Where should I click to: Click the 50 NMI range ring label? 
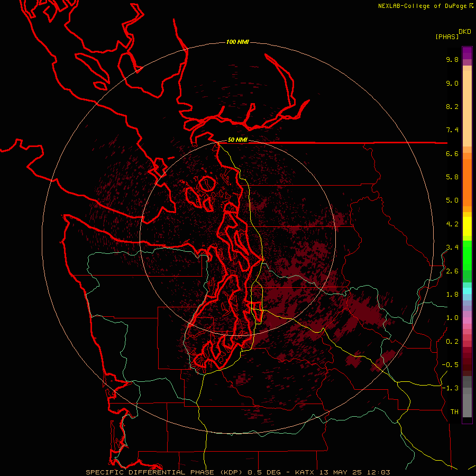237,140
